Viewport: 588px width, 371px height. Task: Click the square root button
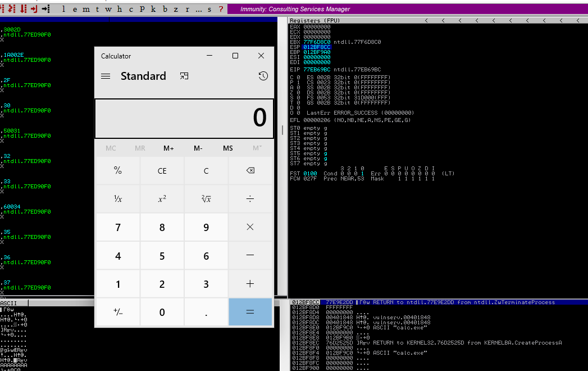coord(206,198)
